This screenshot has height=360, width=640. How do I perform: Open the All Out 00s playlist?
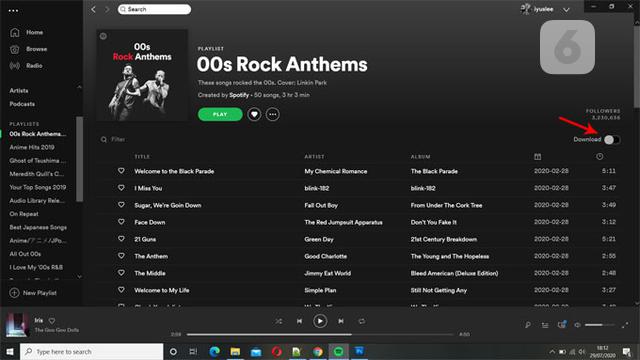coord(25,254)
